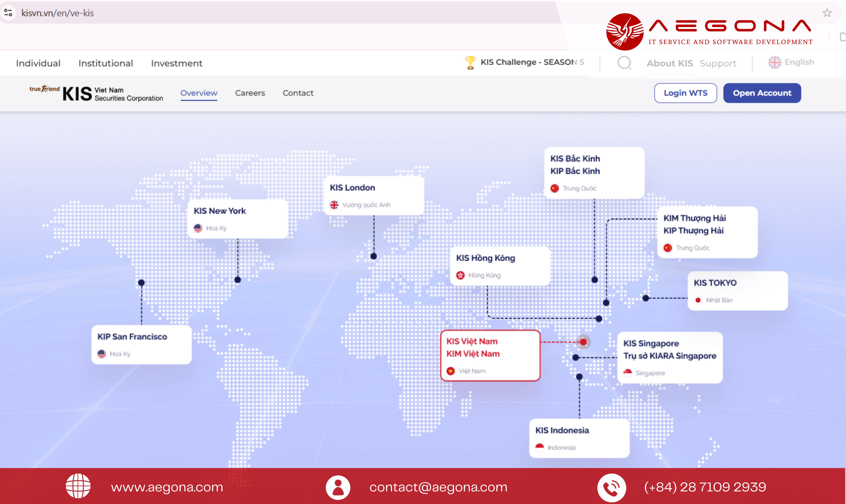This screenshot has width=846, height=504.
Task: Click the Singapore flag in KIS Singapore card
Action: pyautogui.click(x=628, y=373)
